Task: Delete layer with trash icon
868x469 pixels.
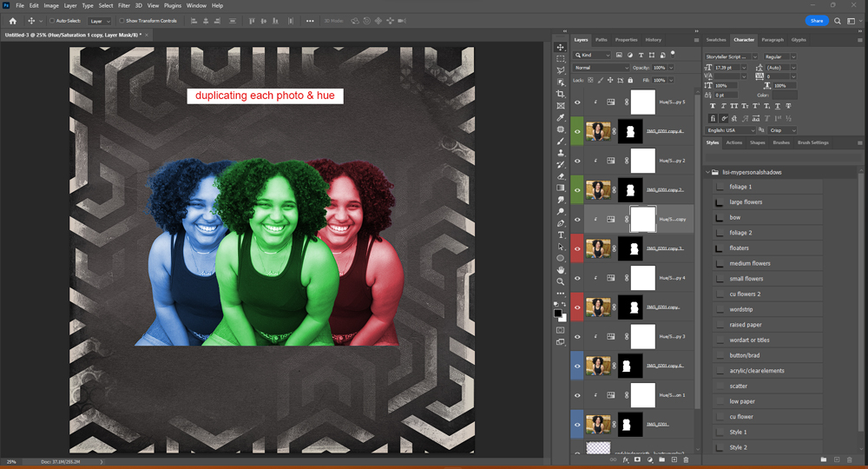Action: (x=686, y=459)
